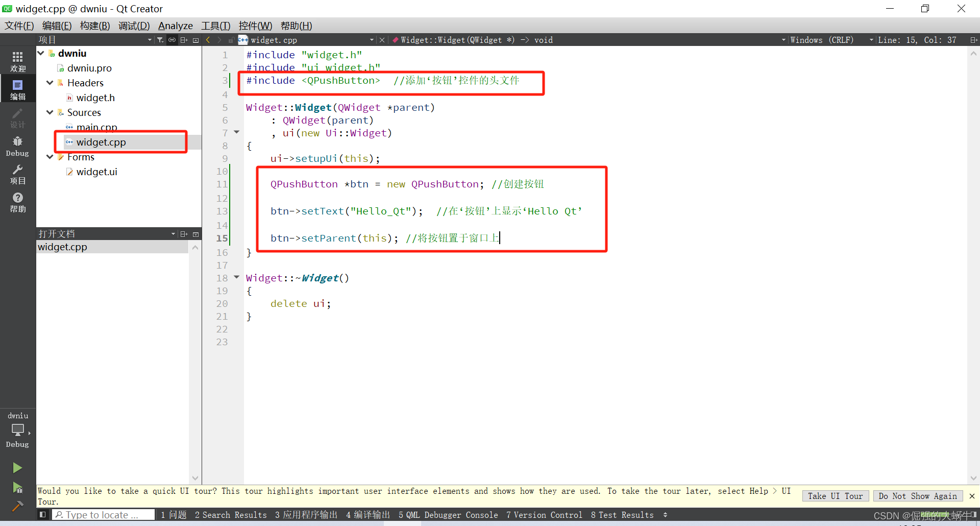980x526 pixels.
Task: Click the filter tree funnel icon
Action: tap(160, 40)
